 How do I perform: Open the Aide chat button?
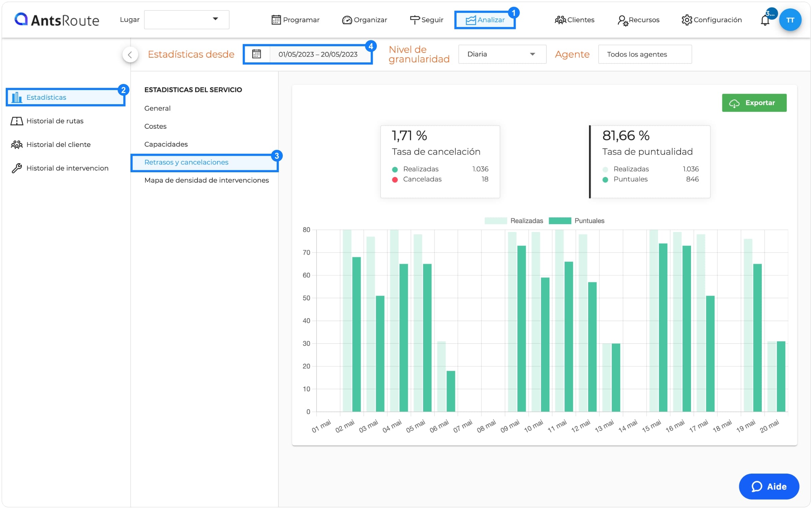[769, 486]
